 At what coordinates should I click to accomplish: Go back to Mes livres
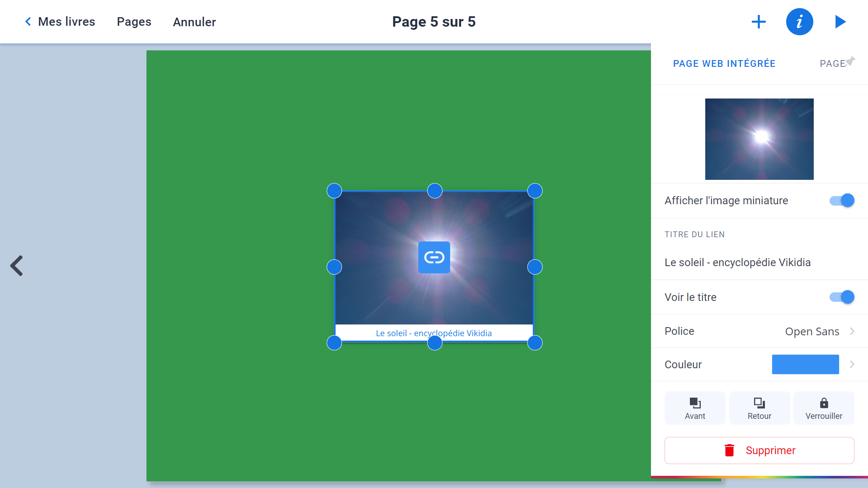tap(60, 22)
